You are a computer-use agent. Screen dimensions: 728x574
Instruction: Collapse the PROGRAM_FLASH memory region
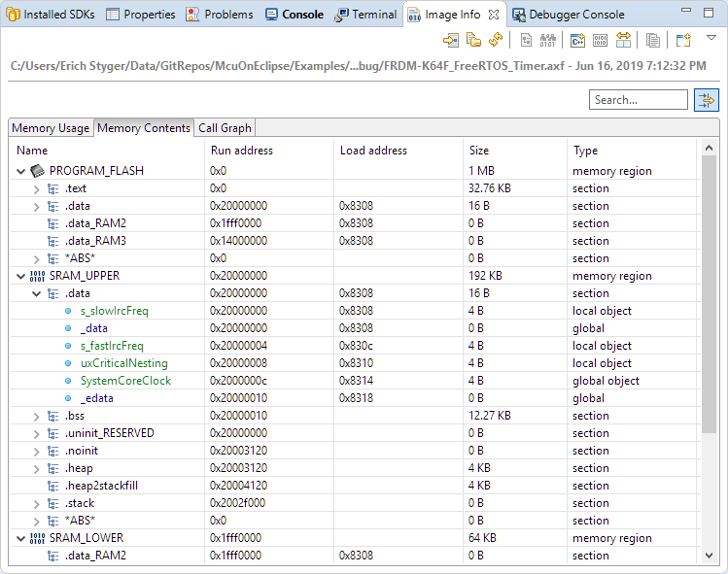[20, 171]
